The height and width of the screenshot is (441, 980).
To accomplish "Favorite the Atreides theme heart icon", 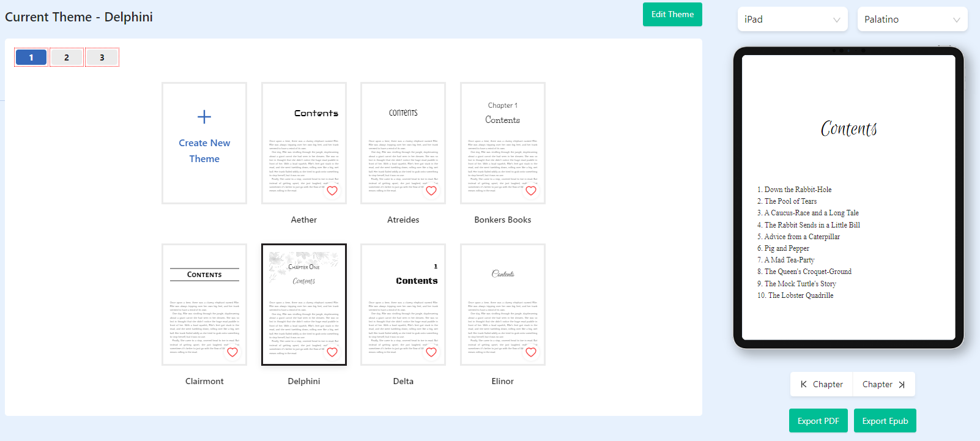I will point(431,191).
